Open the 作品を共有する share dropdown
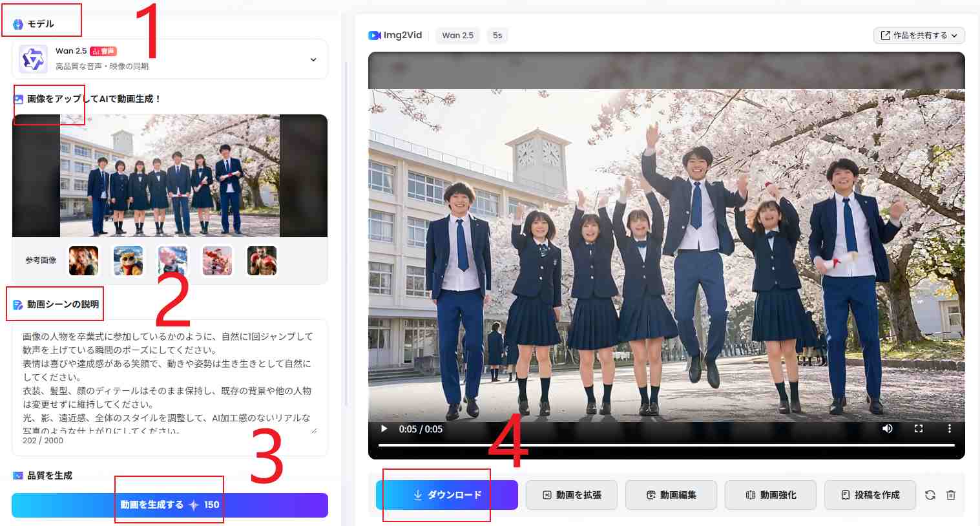This screenshot has height=526, width=980. click(x=918, y=36)
